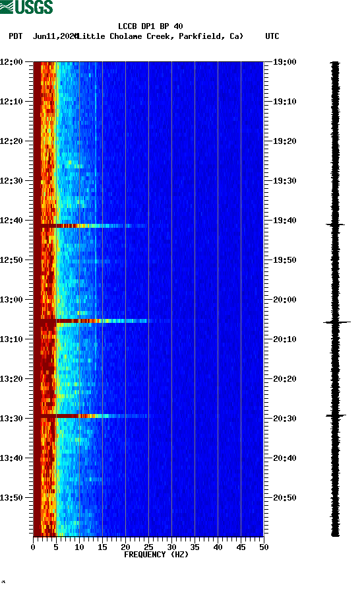Click the 40 Hz frequency axis label
The width and height of the screenshot is (364, 589).
point(218,547)
